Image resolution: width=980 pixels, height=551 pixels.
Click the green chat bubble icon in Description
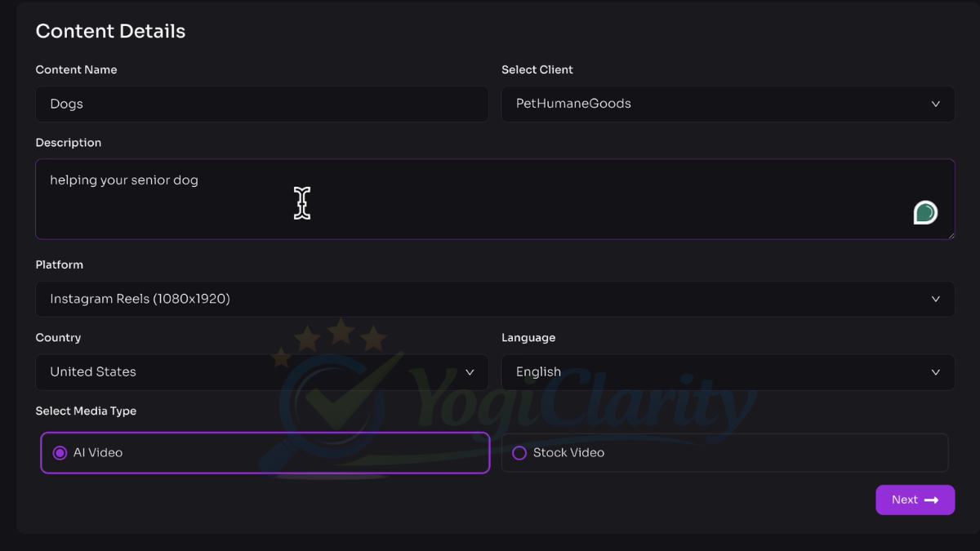(x=925, y=213)
